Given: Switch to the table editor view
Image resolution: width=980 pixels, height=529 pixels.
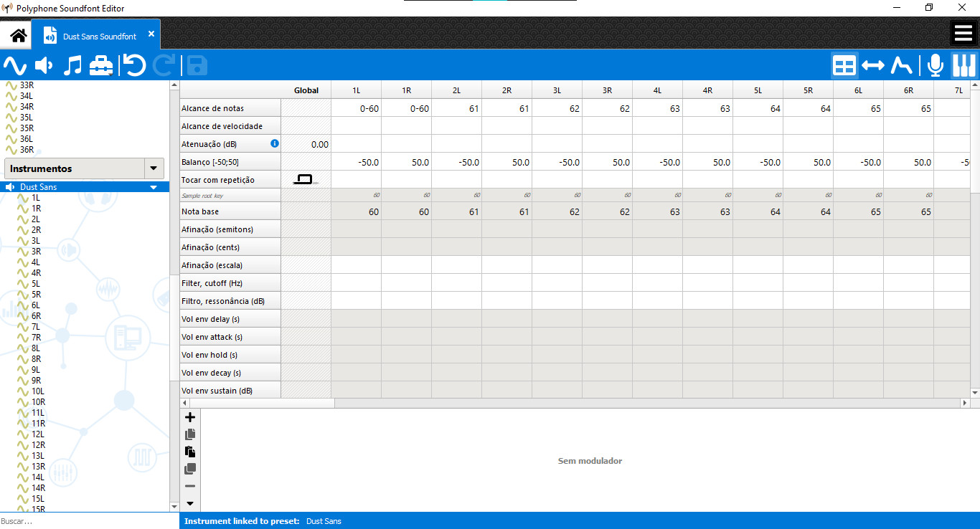Looking at the screenshot, I should click(844, 66).
